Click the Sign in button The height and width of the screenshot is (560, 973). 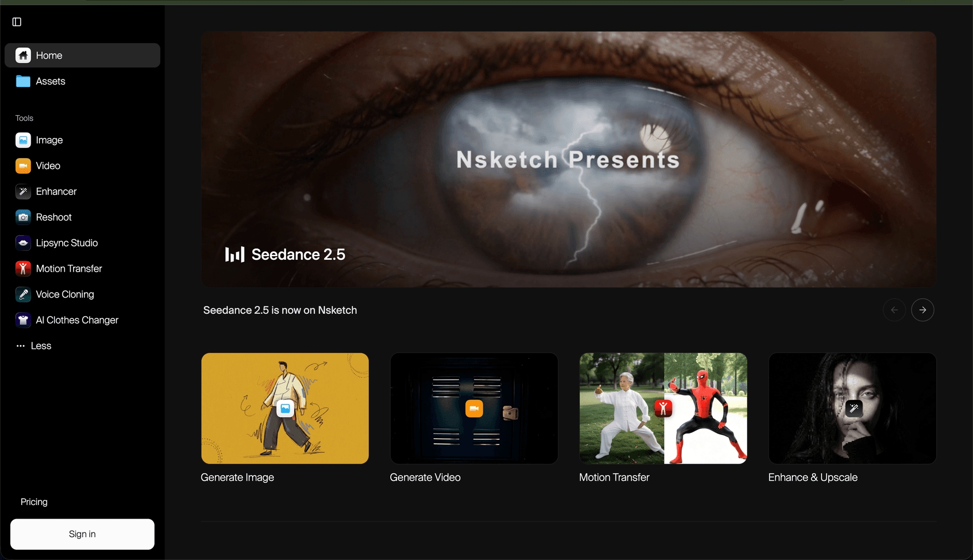(x=83, y=534)
